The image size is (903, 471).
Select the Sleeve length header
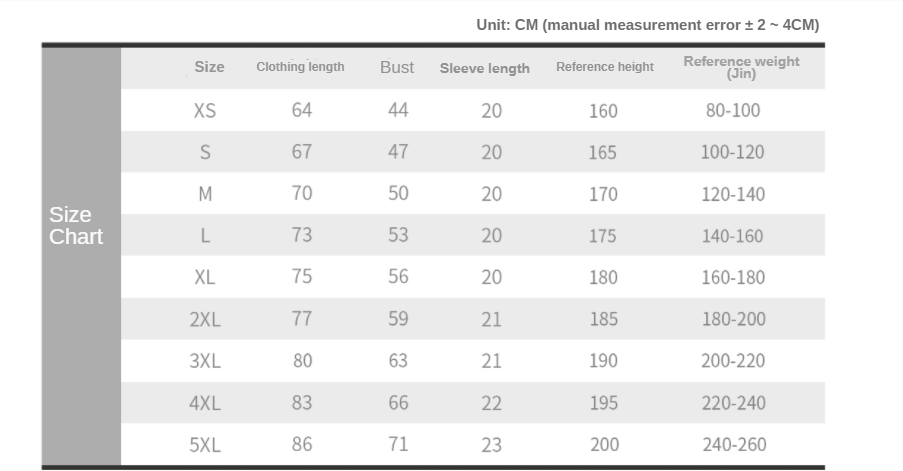pos(485,68)
